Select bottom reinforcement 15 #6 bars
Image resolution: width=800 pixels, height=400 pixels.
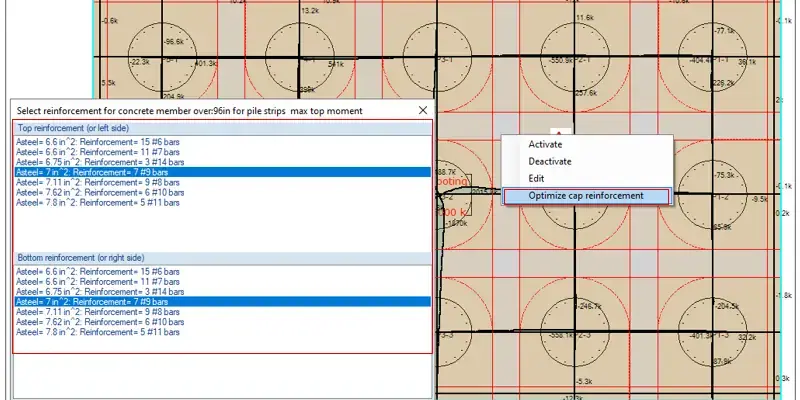[222, 271]
